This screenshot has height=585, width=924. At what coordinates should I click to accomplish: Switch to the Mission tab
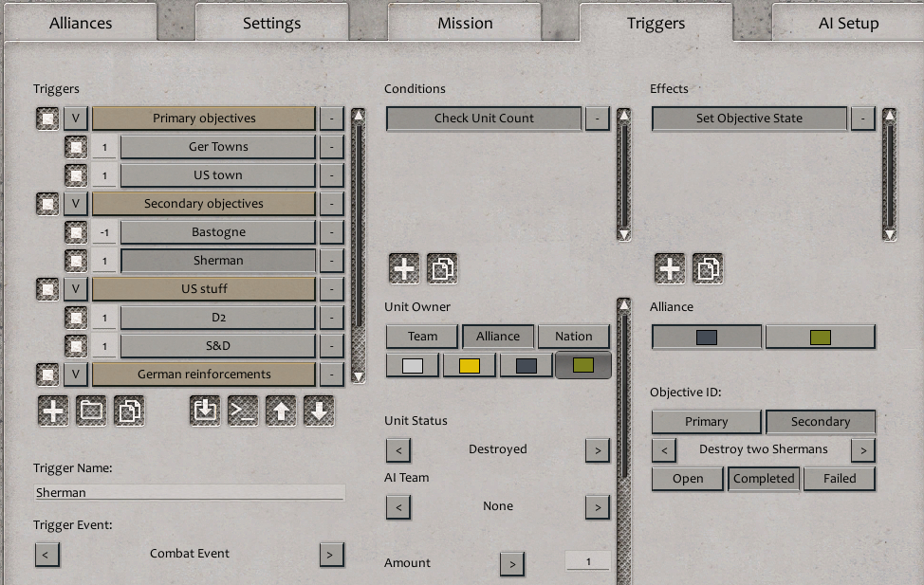tap(465, 23)
